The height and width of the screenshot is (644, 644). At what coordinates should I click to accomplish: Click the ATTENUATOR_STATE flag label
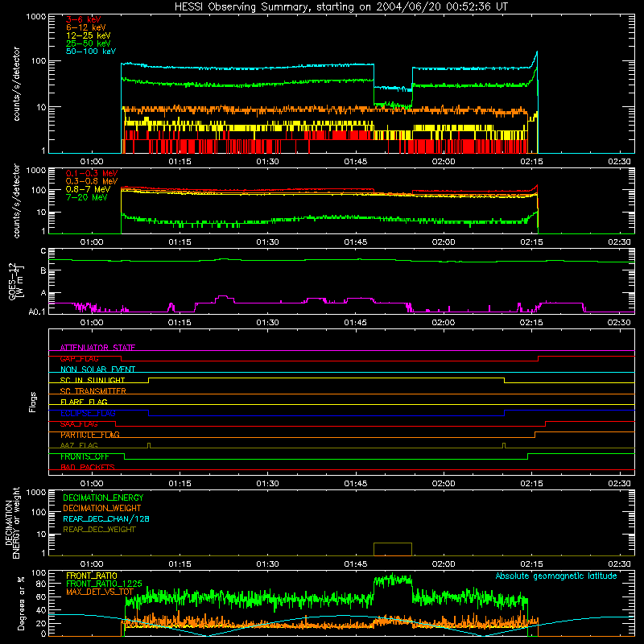click(x=97, y=348)
